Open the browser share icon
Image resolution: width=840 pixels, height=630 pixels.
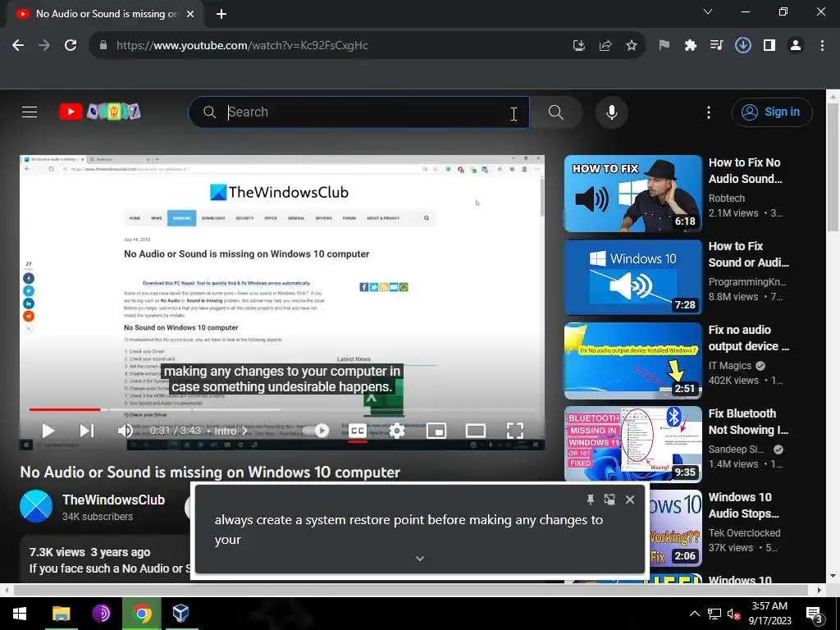click(605, 46)
